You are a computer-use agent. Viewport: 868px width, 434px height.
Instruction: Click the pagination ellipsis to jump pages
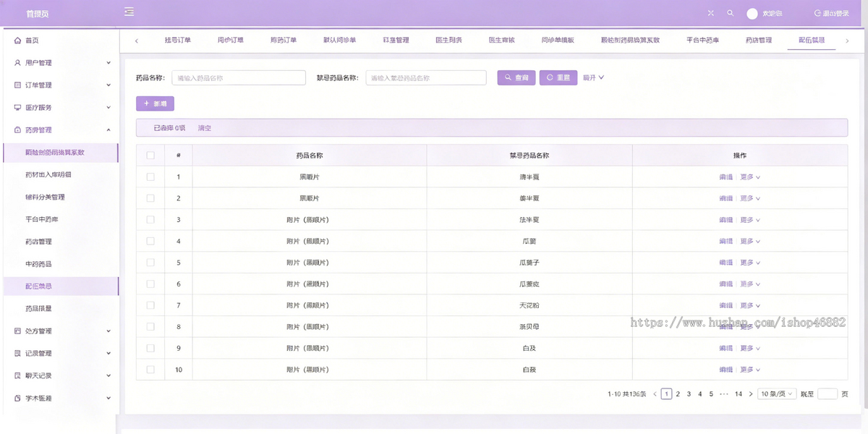[724, 394]
